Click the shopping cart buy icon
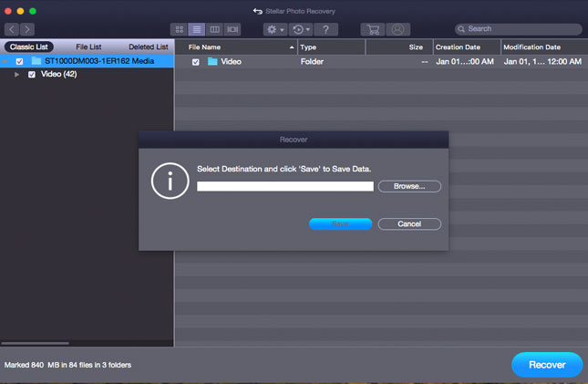The width and height of the screenshot is (588, 384). [373, 29]
